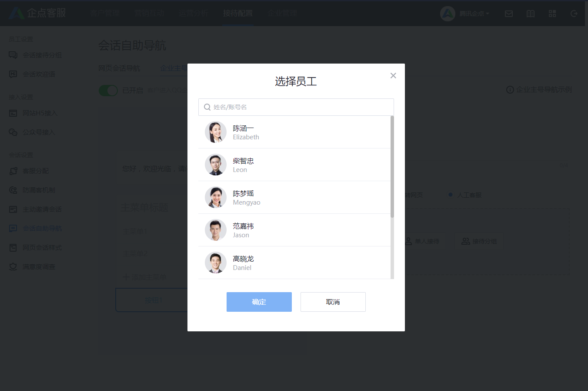The width and height of the screenshot is (588, 391).
Task: Click the 腾讯企点 account avatar
Action: click(448, 13)
